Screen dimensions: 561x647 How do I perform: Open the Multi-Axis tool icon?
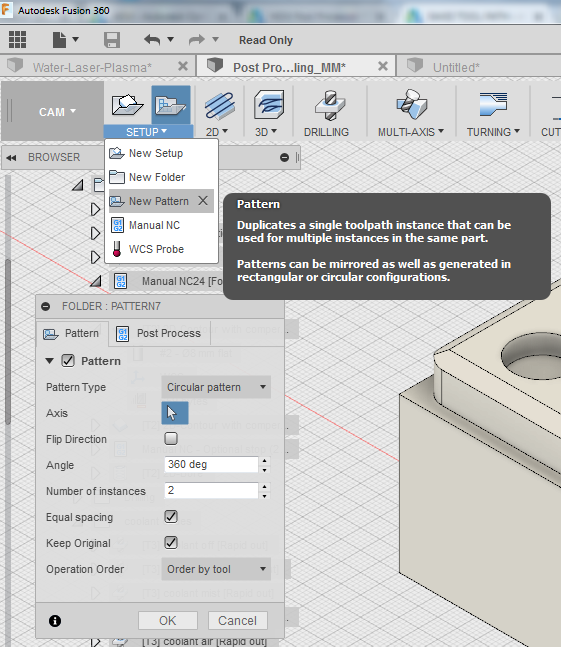411,104
